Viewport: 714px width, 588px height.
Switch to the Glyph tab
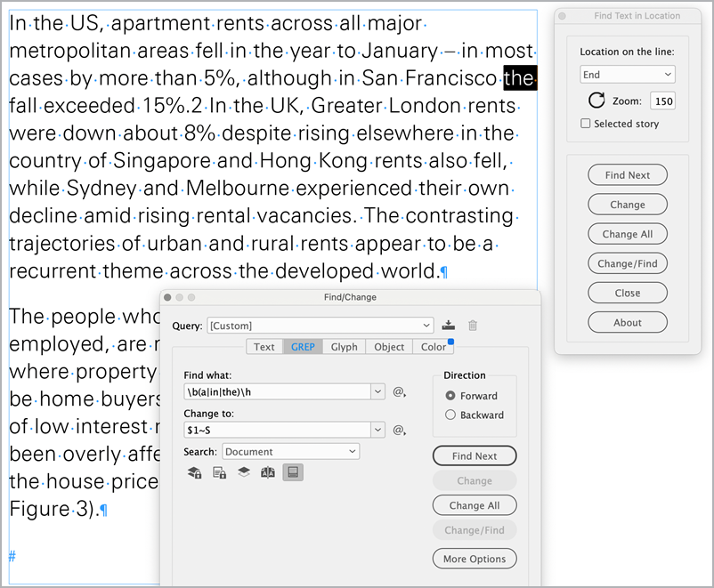[344, 347]
